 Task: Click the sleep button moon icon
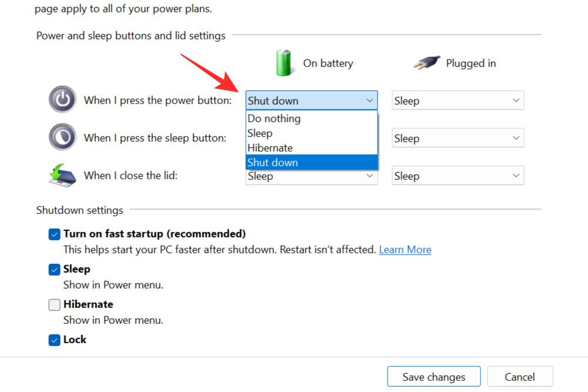click(62, 138)
